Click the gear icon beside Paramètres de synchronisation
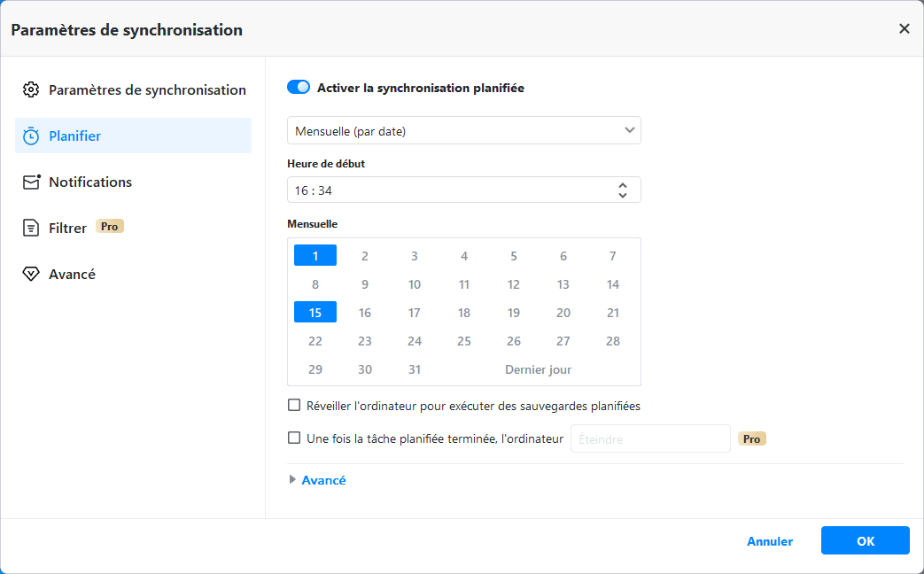This screenshot has width=924, height=574. coord(31,89)
